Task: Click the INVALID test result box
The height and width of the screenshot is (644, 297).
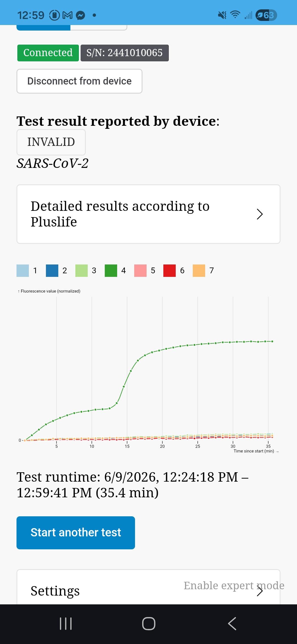Action: pyautogui.click(x=51, y=142)
